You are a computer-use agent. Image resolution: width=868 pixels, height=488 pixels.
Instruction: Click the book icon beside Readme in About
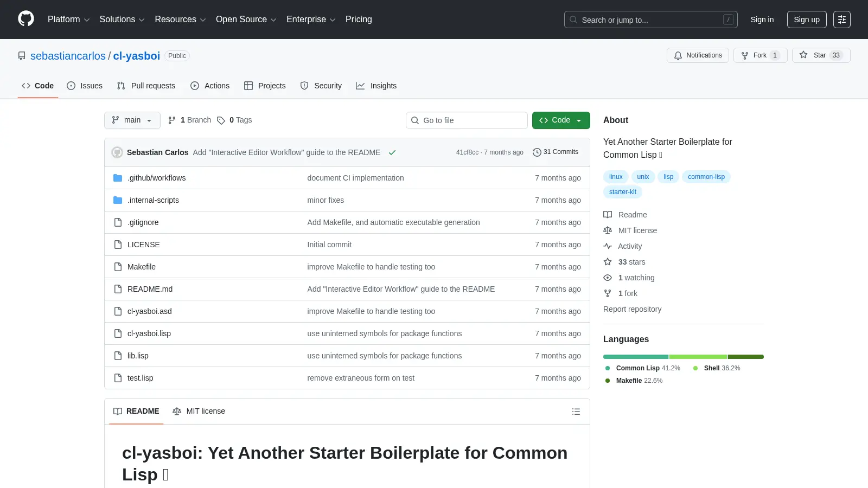click(608, 215)
